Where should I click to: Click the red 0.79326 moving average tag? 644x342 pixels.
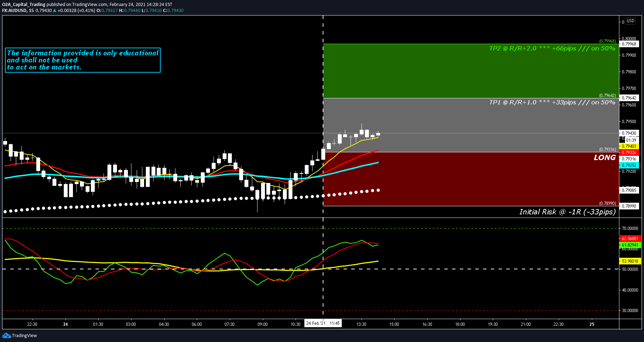(x=629, y=153)
